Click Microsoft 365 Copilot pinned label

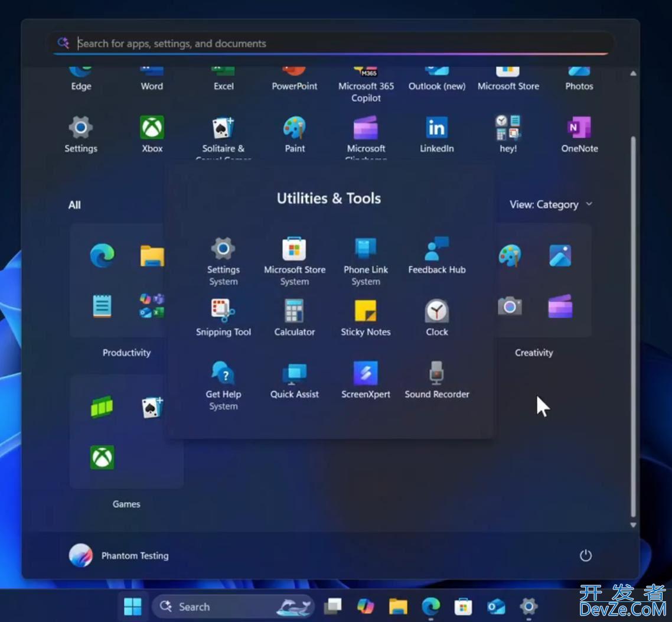[366, 92]
